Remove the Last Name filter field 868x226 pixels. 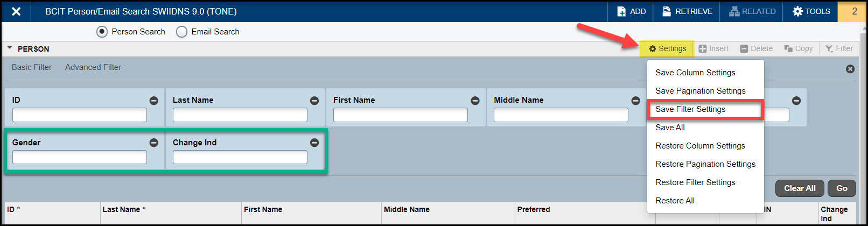click(314, 101)
